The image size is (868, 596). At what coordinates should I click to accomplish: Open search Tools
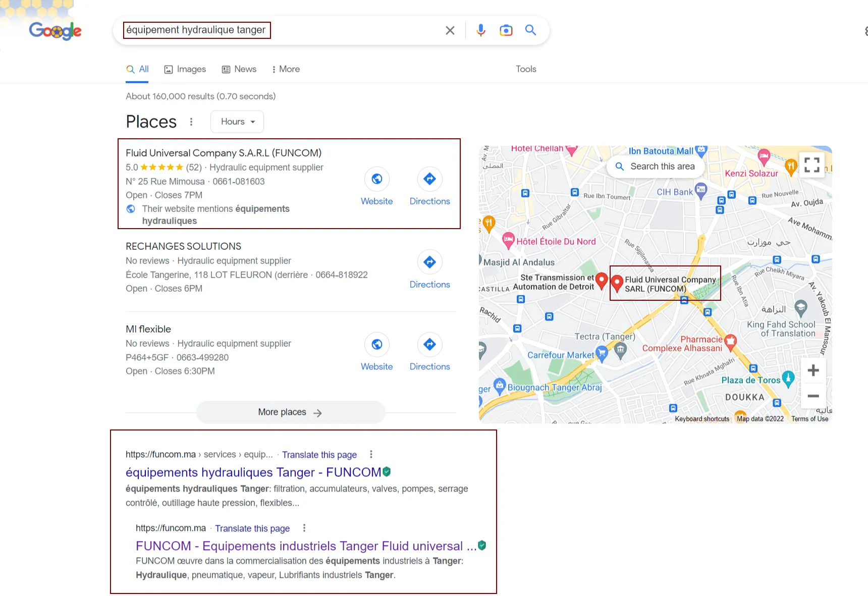526,69
